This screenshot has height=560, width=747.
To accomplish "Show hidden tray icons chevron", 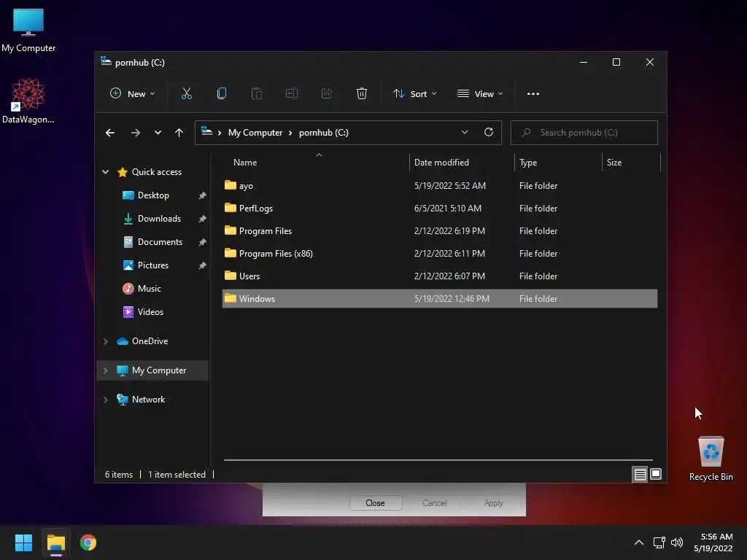I will pos(639,542).
